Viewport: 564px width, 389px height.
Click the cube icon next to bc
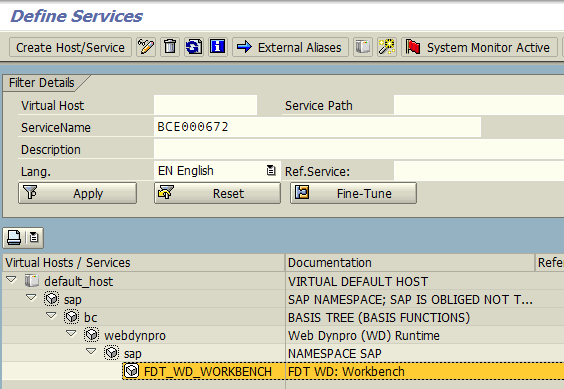click(x=72, y=317)
